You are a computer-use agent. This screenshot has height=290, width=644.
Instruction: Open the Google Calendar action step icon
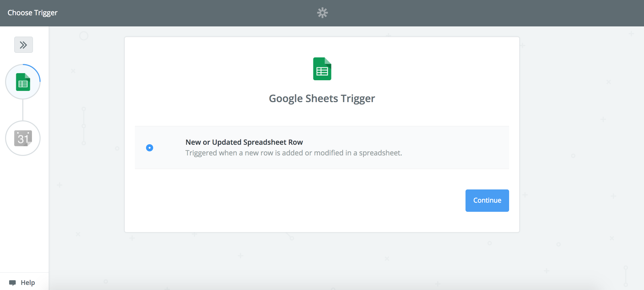point(23,138)
